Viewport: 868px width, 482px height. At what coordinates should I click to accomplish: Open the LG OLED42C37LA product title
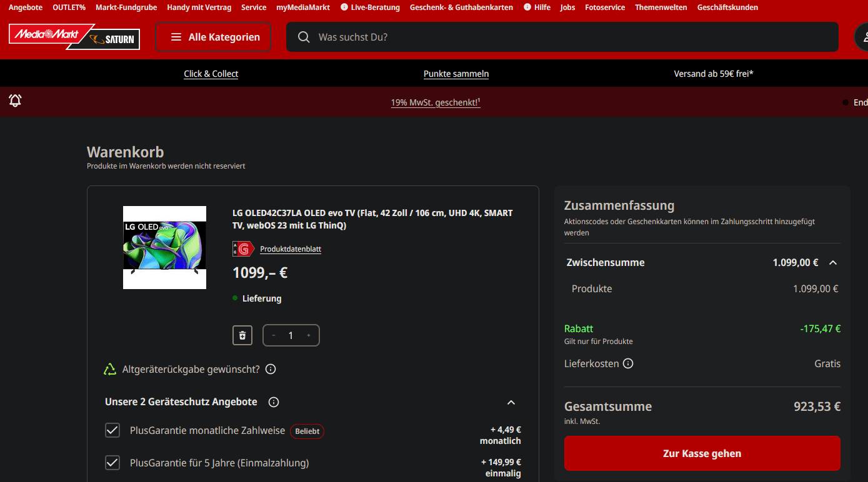[372, 219]
